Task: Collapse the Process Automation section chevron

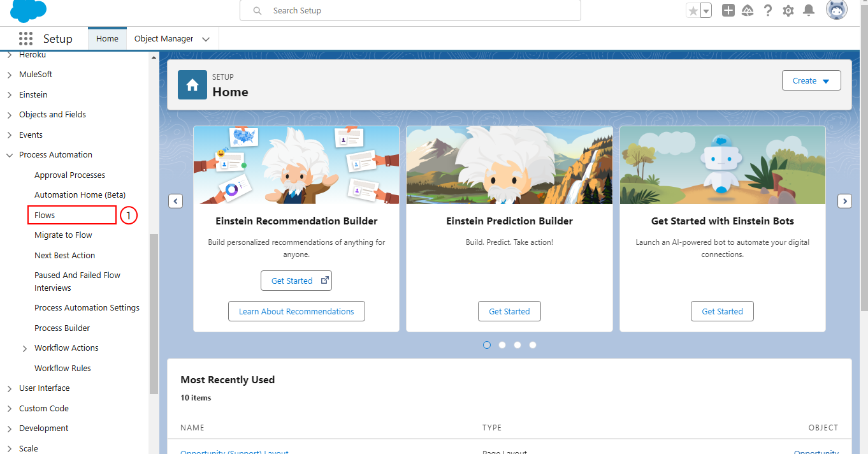Action: (x=9, y=155)
